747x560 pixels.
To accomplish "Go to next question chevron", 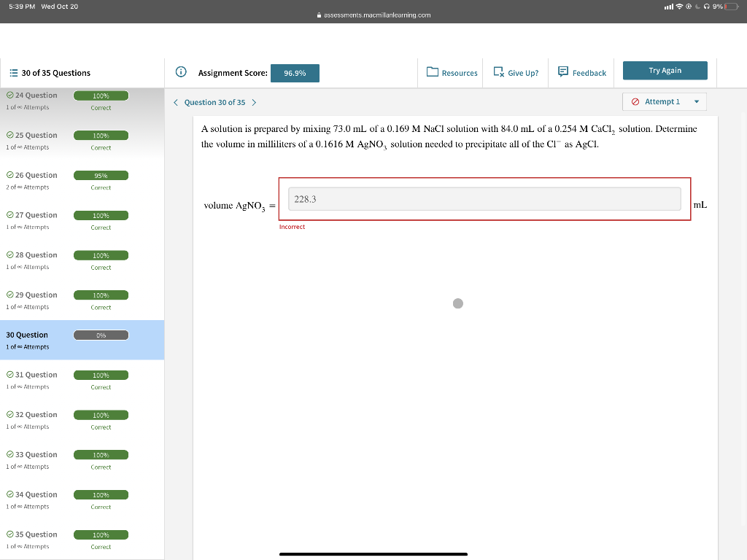I will (x=254, y=102).
